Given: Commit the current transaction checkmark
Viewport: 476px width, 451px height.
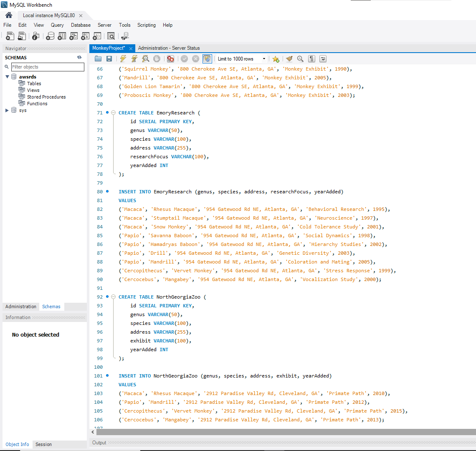Looking at the screenshot, I should coord(184,58).
